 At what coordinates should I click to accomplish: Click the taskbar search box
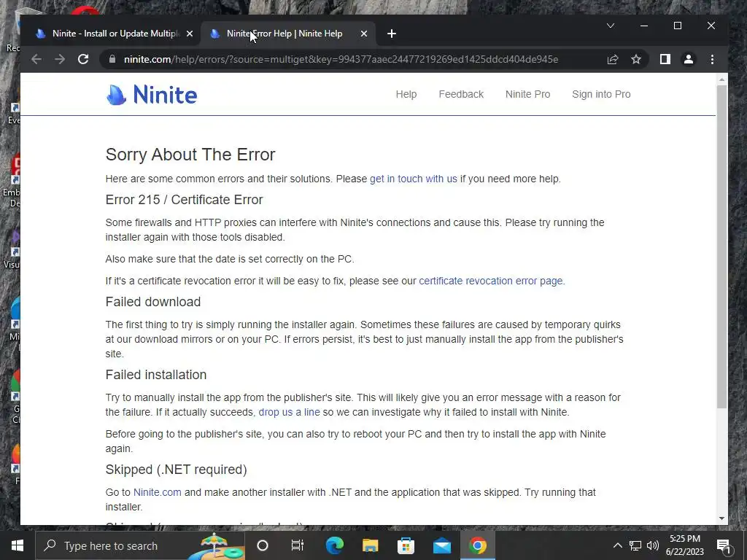point(140,545)
